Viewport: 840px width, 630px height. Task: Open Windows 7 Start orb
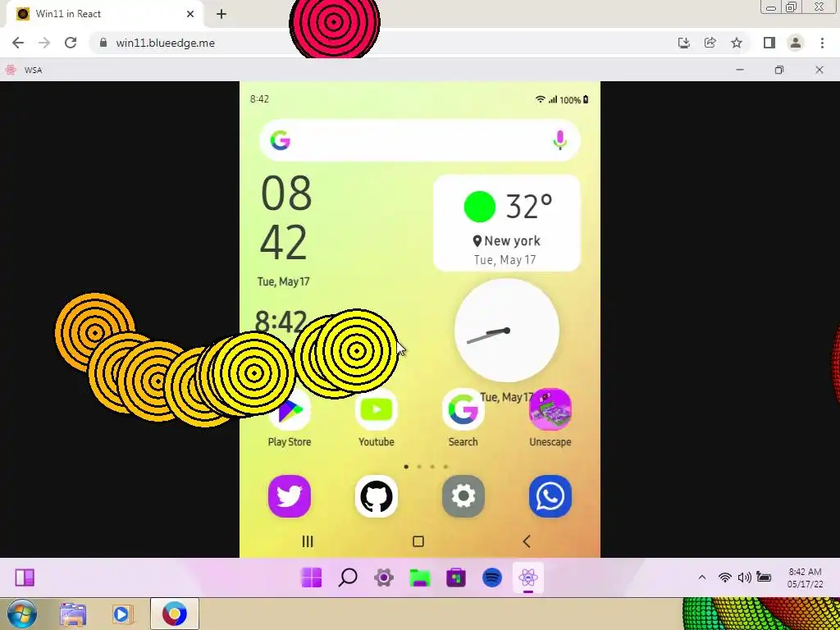(x=22, y=614)
